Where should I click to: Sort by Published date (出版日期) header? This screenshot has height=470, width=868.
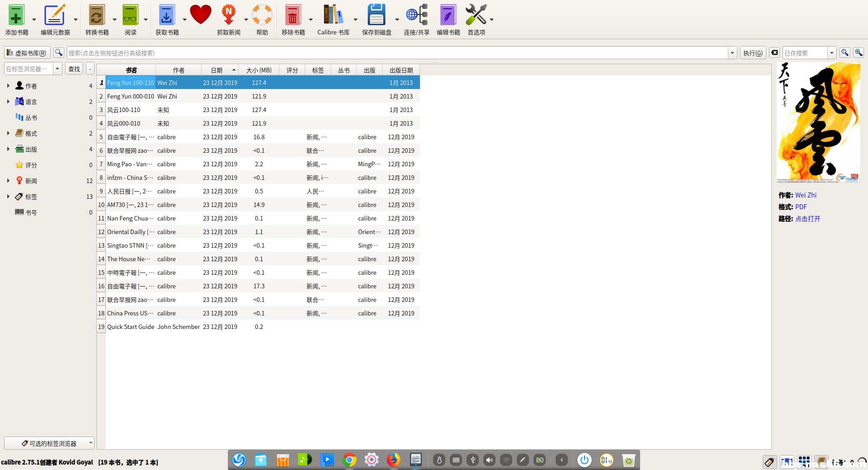point(401,70)
